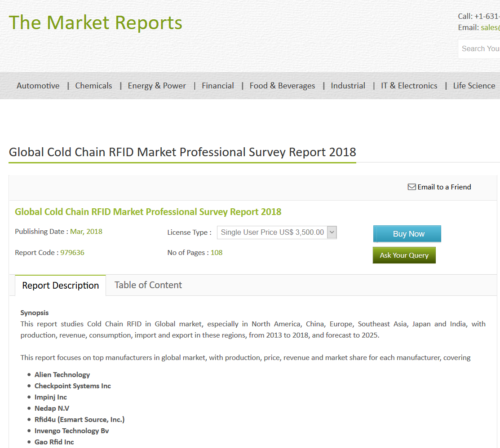This screenshot has height=448, width=500.
Task: Click the green report title heading
Action: [x=148, y=212]
